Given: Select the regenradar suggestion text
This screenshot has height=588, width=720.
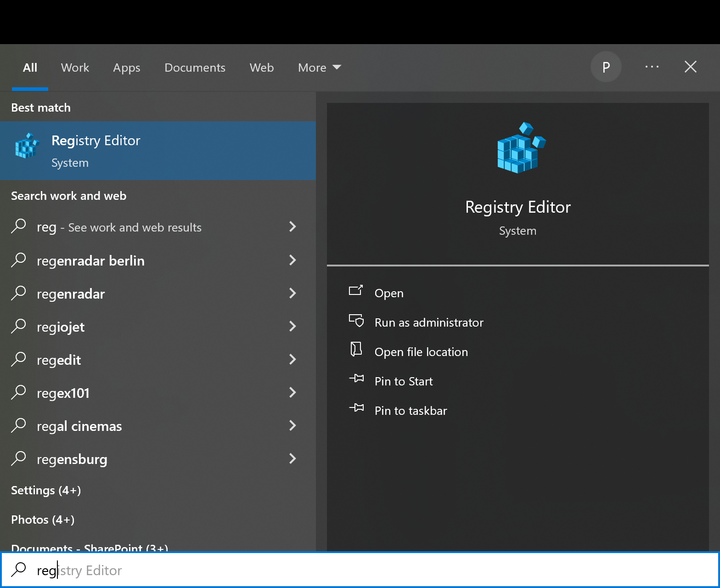Looking at the screenshot, I should click(x=71, y=294).
